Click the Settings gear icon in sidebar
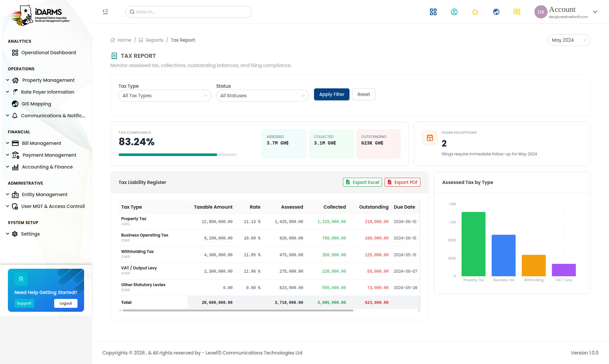This screenshot has width=609, height=364. tap(15, 234)
